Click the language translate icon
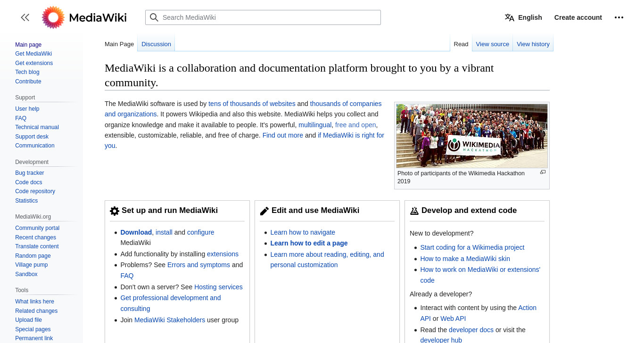Screen dimensions: 644x343 click(x=509, y=17)
